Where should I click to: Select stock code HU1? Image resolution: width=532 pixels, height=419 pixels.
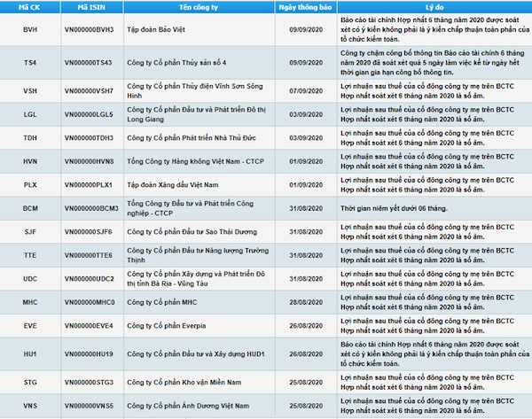(30, 354)
